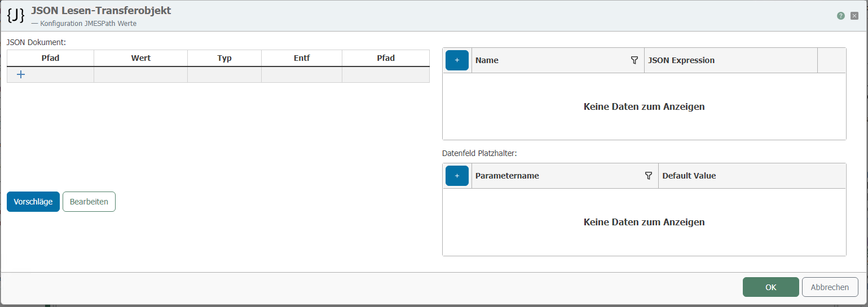This screenshot has height=307, width=868.
Task: Click the Entf column header
Action: pos(302,58)
